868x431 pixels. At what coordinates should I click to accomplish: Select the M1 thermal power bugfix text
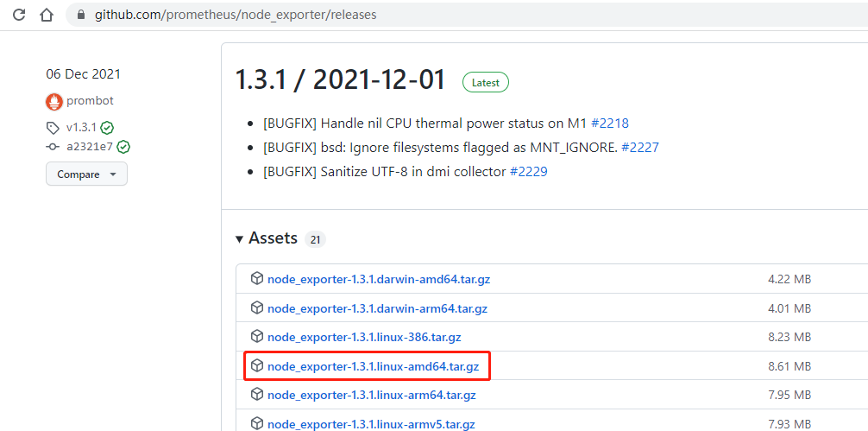425,123
